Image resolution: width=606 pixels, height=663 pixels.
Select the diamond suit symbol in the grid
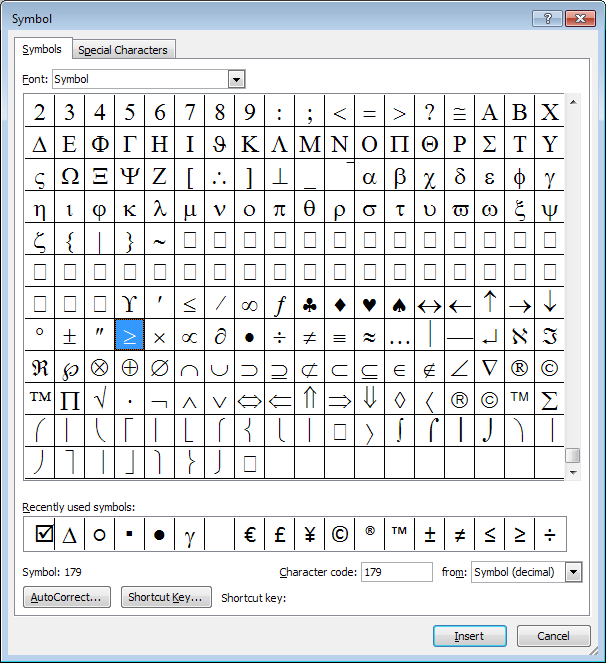(x=340, y=303)
